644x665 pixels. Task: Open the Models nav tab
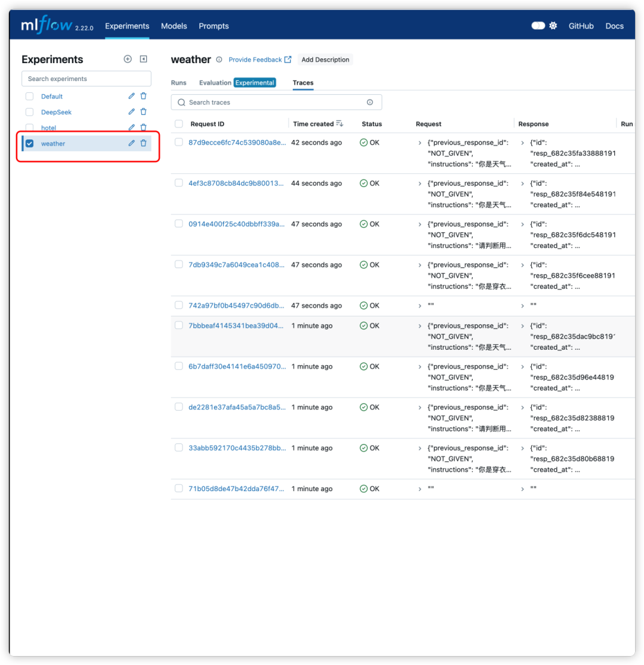pyautogui.click(x=174, y=26)
